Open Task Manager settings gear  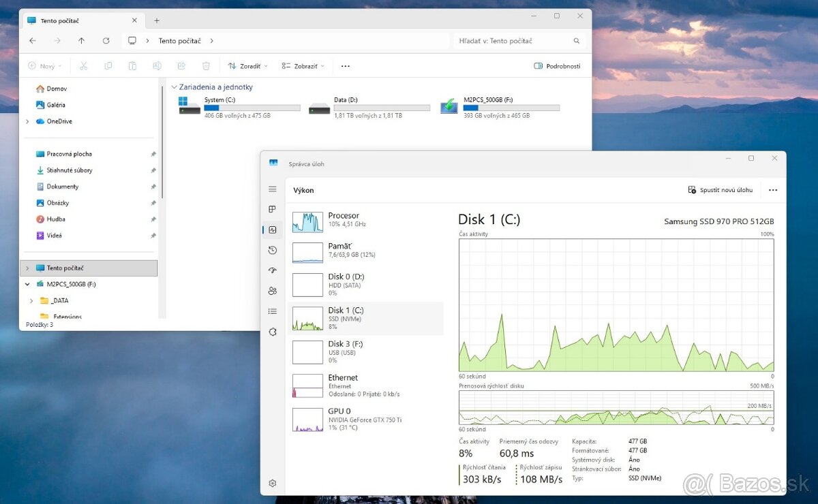click(x=273, y=483)
